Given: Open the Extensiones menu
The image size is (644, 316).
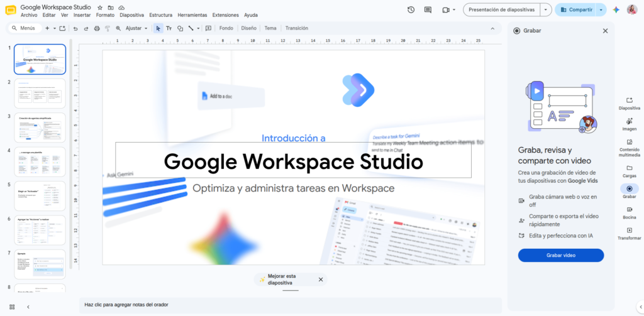Looking at the screenshot, I should coord(226,15).
